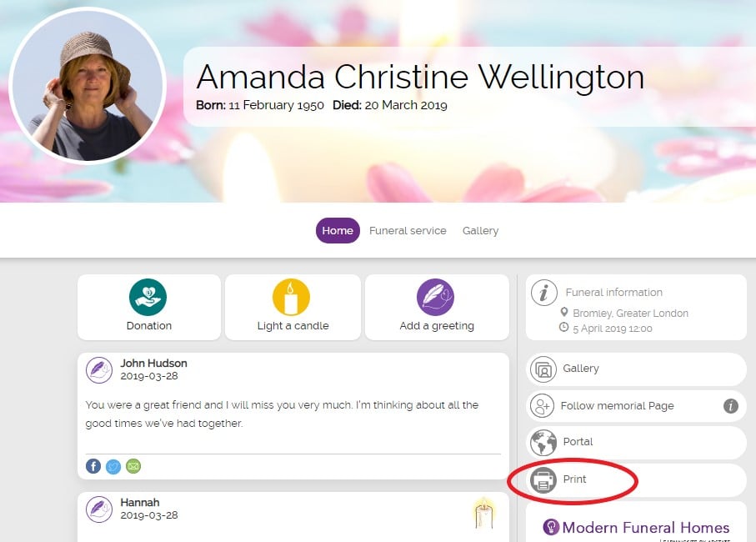Click the candle image on Hannah's greeting
Image resolution: width=756 pixels, height=542 pixels.
coord(484,514)
